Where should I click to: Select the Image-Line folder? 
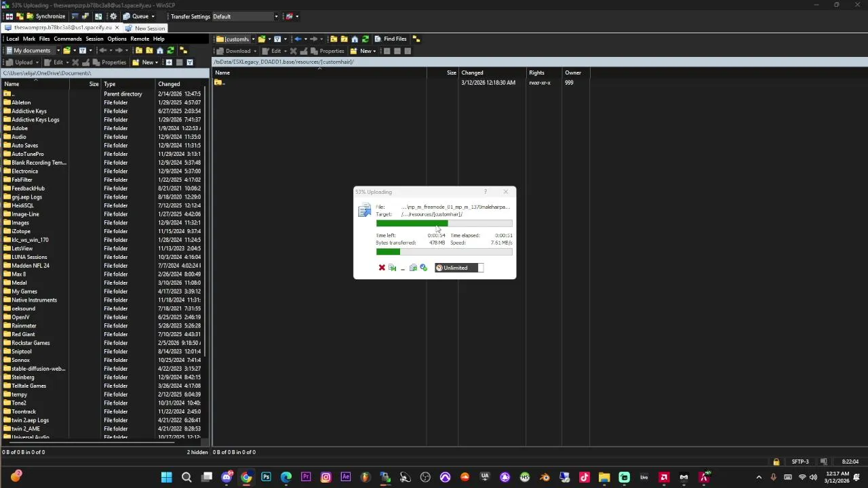25,214
